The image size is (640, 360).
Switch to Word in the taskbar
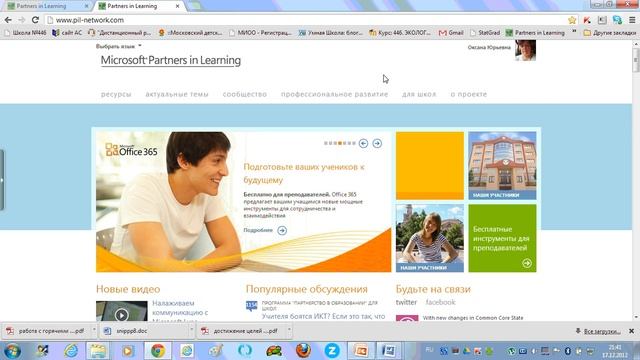point(389,351)
